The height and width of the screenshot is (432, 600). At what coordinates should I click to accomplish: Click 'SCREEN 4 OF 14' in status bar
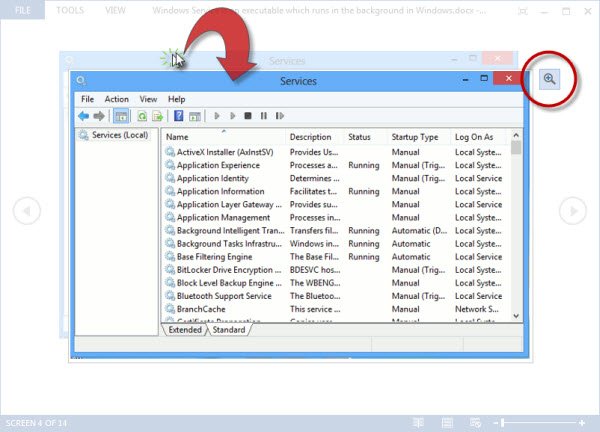pos(36,423)
